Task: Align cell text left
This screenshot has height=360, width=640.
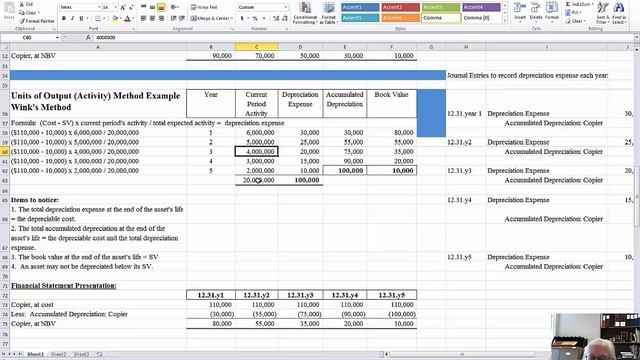Action: click(143, 18)
